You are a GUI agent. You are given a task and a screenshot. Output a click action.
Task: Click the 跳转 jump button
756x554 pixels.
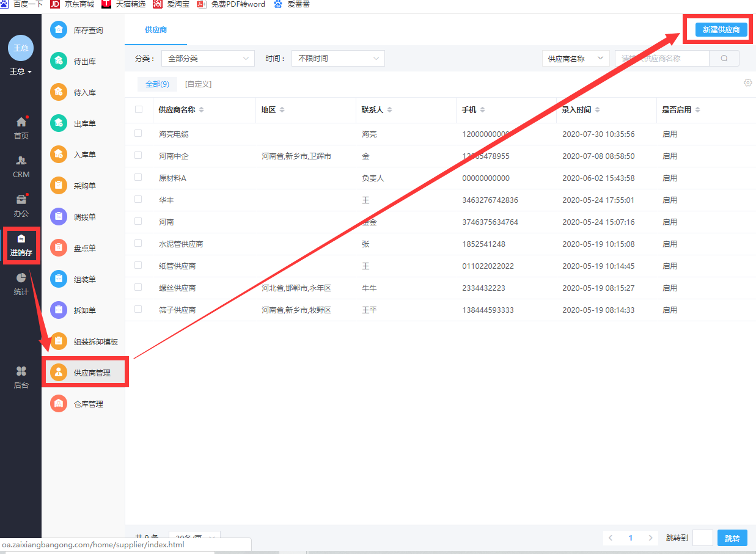pyautogui.click(x=732, y=538)
